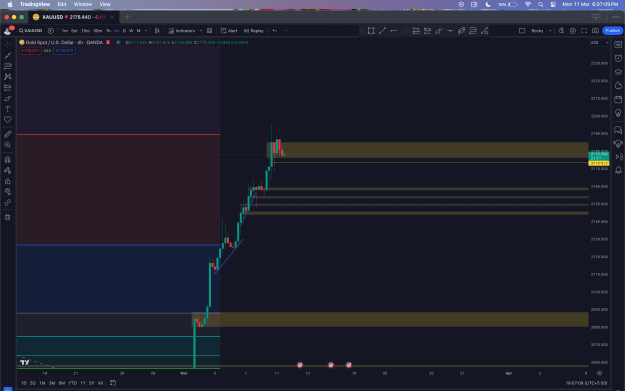Select horizontal ray in favorites toolbar

click(393, 31)
